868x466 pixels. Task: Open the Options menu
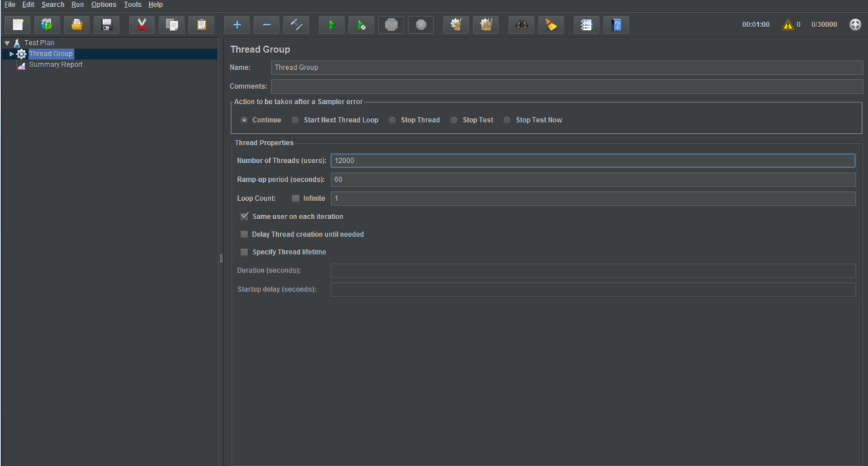[x=104, y=5]
